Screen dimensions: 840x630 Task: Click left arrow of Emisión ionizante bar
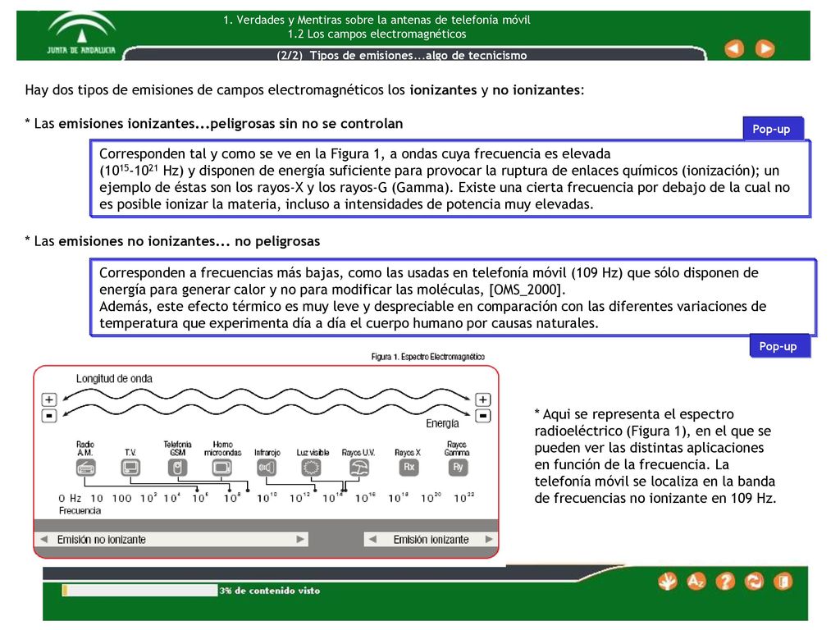click(372, 539)
